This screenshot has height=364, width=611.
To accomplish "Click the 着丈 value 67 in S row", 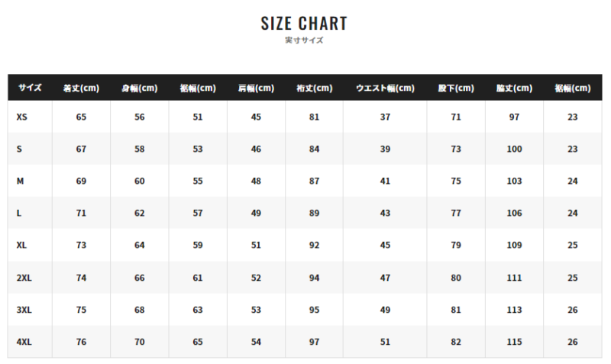I will tap(81, 149).
